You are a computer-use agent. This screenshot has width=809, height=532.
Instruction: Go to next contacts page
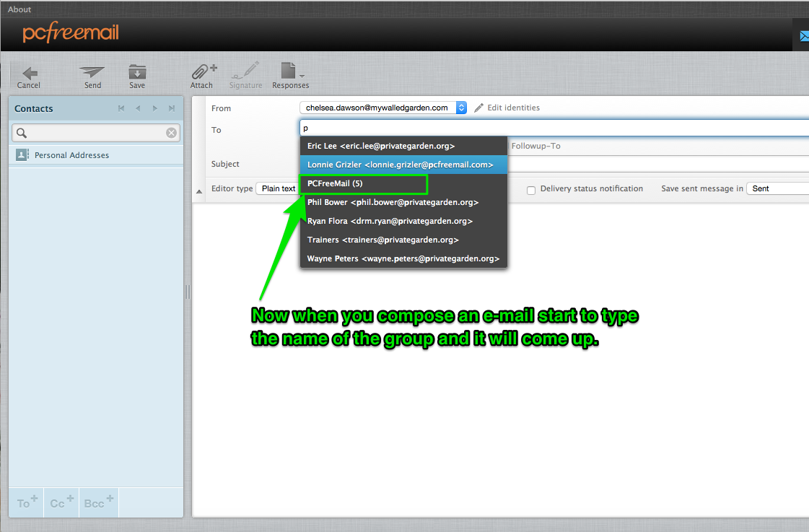point(154,108)
